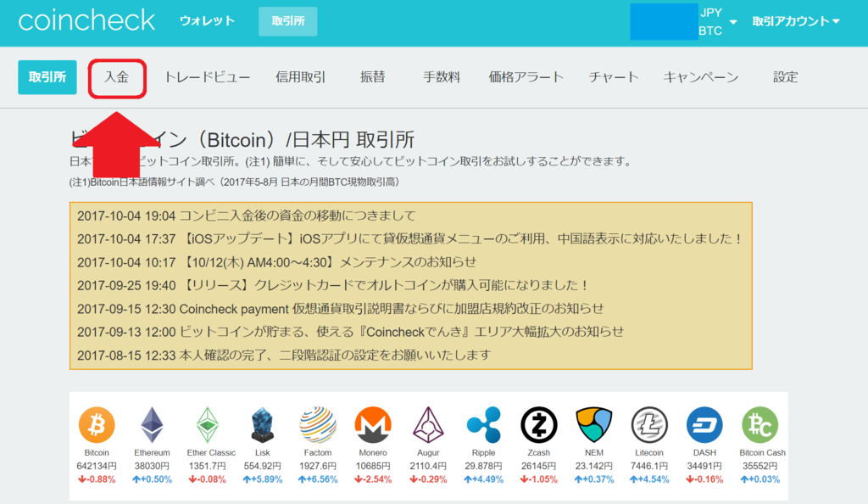Screen dimensions: 868x504
Task: Go to 価格アラート menu item
Action: click(526, 77)
